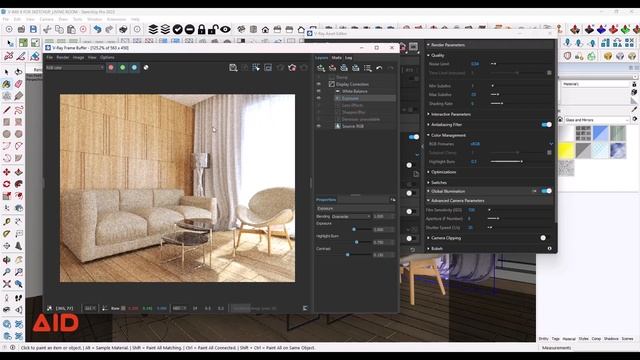Select the Tape Measure tool

7,222
